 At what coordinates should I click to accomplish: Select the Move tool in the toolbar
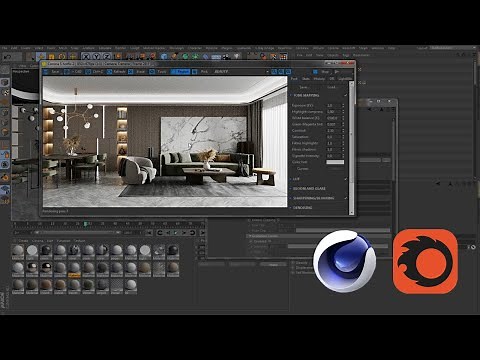click(x=41, y=56)
